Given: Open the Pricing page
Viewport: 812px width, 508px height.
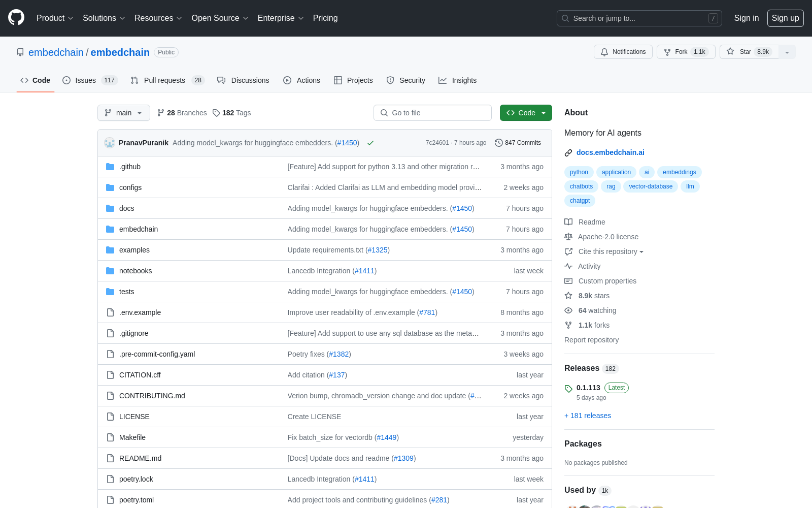Looking at the screenshot, I should 325,18.
